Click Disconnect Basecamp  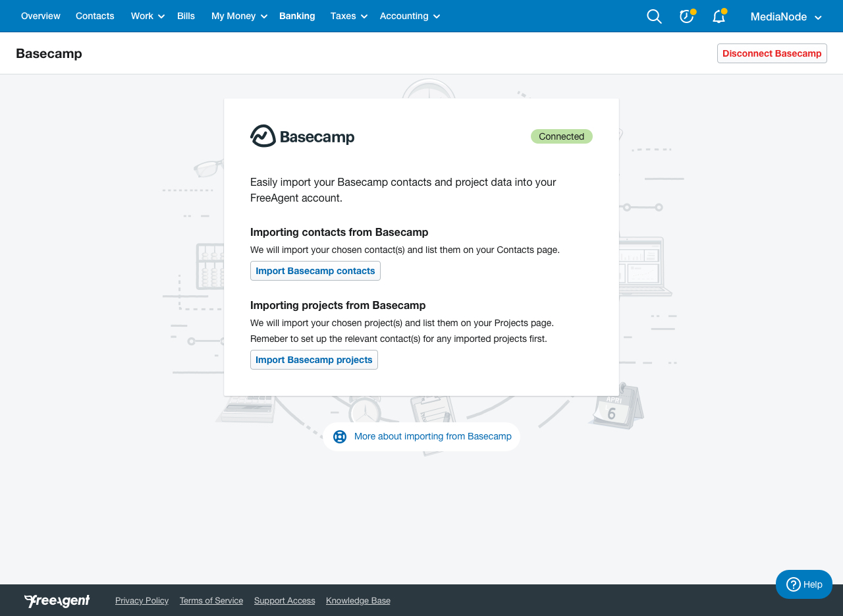point(771,53)
